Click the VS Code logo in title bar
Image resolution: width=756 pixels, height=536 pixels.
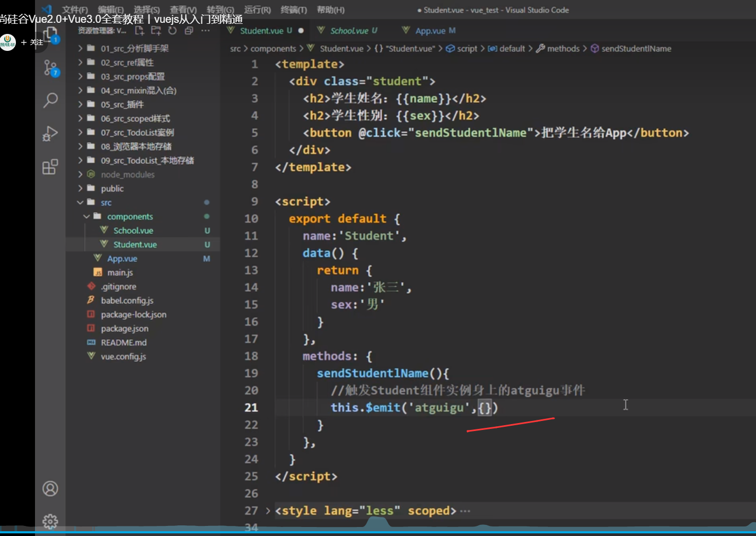pos(47,10)
